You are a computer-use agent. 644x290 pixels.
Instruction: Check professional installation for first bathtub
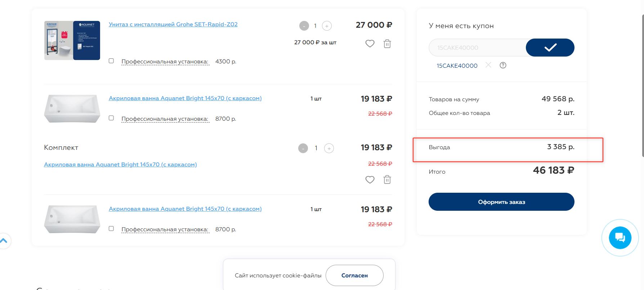pyautogui.click(x=111, y=118)
